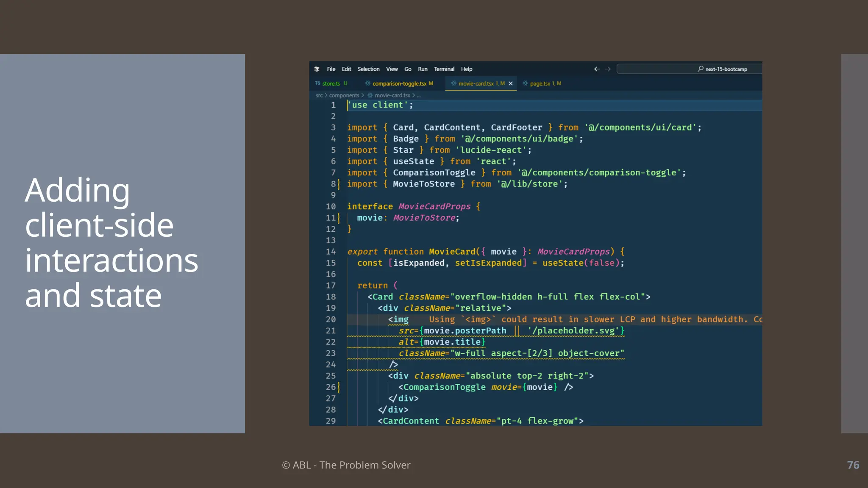Screen dimensions: 868x488
Task: Switch to the comparison-toggle.tsx tab
Action: point(399,83)
